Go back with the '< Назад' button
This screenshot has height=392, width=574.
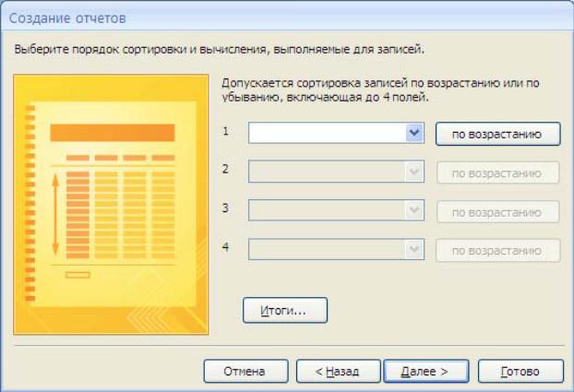pyautogui.click(x=338, y=371)
